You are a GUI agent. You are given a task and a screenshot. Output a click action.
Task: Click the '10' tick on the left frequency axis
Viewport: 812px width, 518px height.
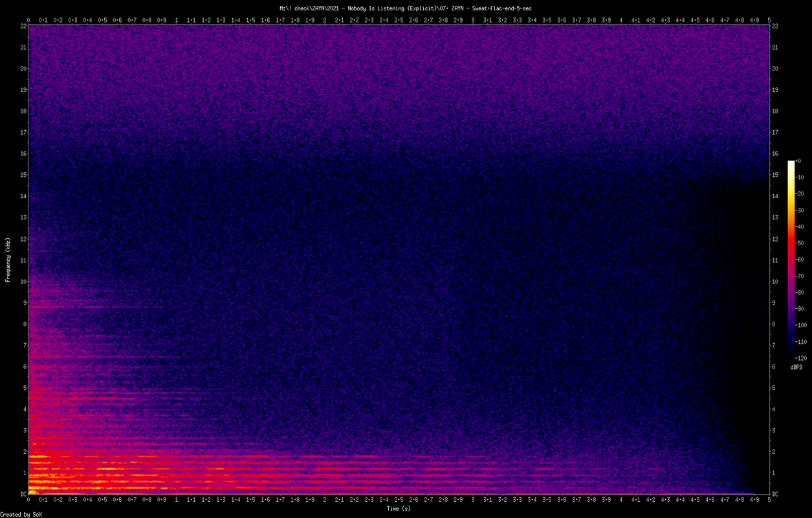pos(22,281)
